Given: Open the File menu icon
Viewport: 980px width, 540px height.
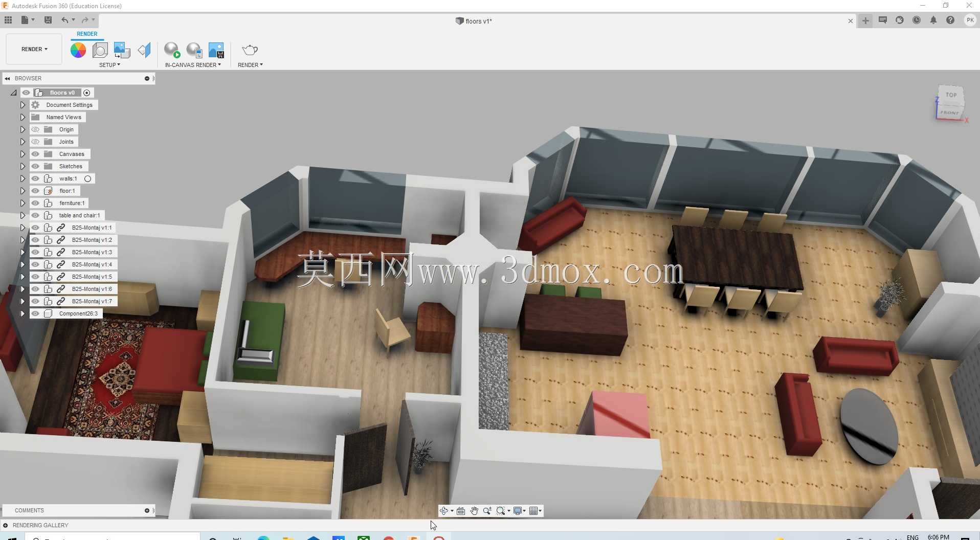Looking at the screenshot, I should 25,20.
